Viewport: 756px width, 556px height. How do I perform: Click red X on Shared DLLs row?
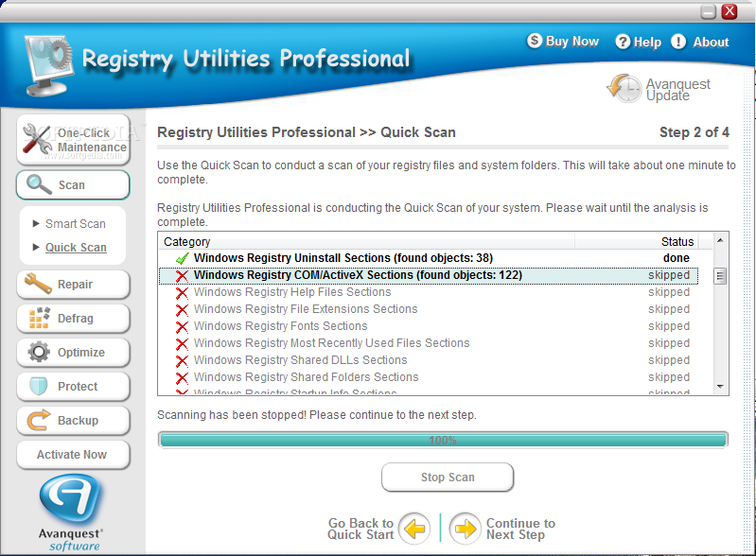click(x=183, y=361)
